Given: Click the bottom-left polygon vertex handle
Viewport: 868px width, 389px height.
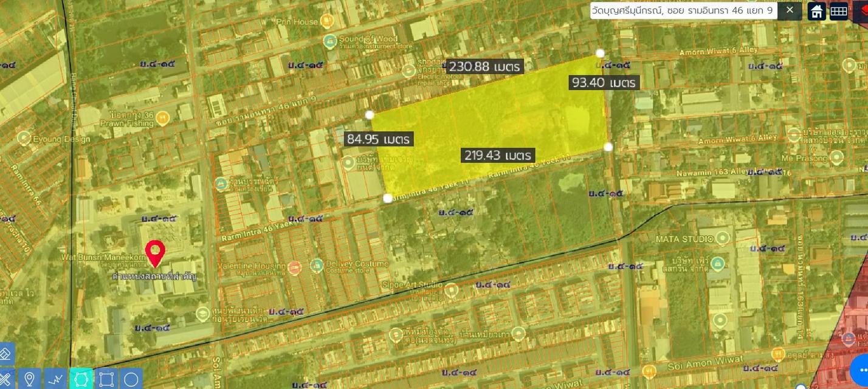Looking at the screenshot, I should [387, 198].
